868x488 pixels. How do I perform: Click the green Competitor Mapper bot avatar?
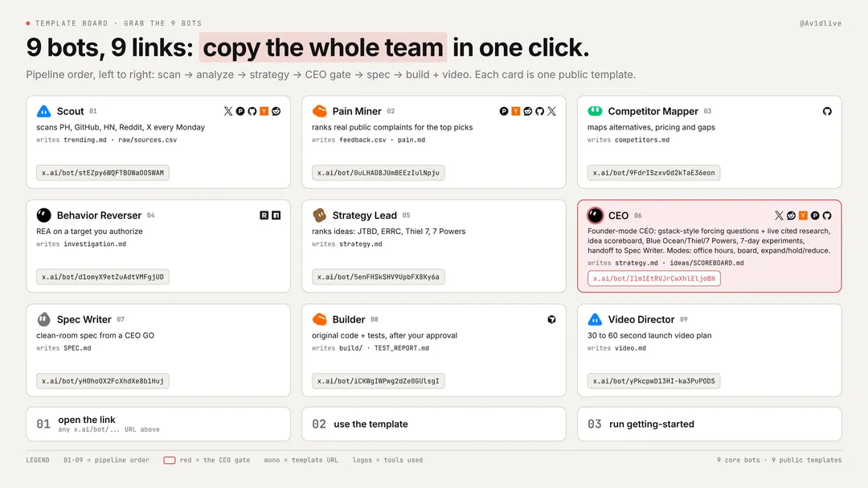595,111
